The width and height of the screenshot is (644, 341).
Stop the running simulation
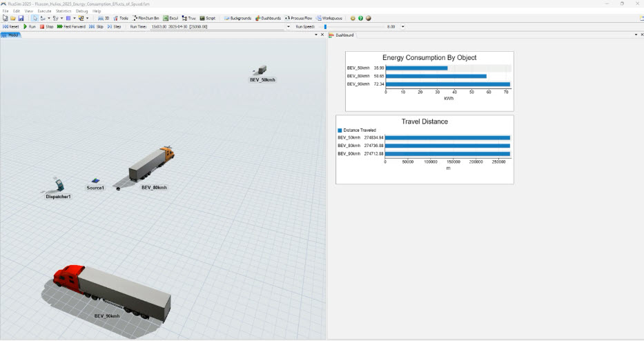(x=46, y=26)
